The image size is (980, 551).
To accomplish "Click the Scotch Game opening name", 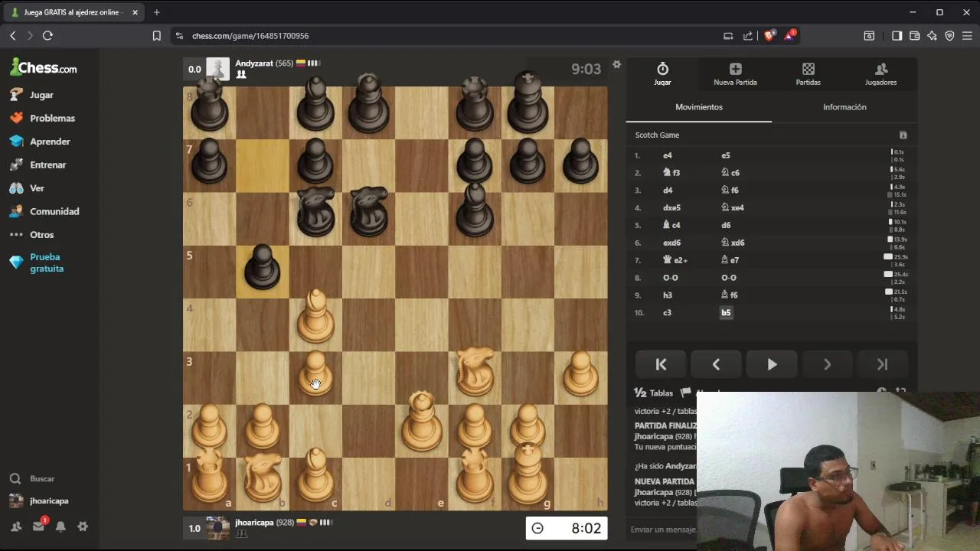I will tap(657, 135).
